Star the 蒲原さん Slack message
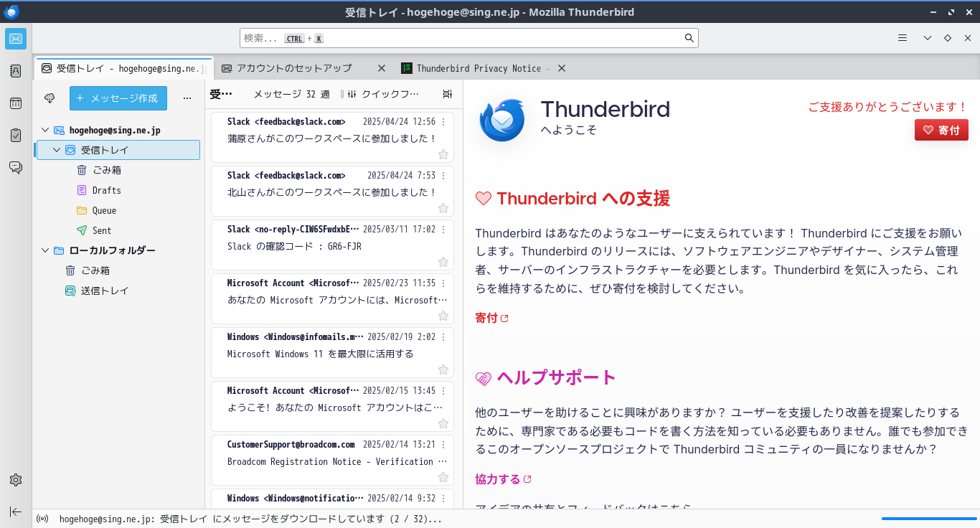Image resolution: width=980 pixels, height=528 pixels. (443, 154)
